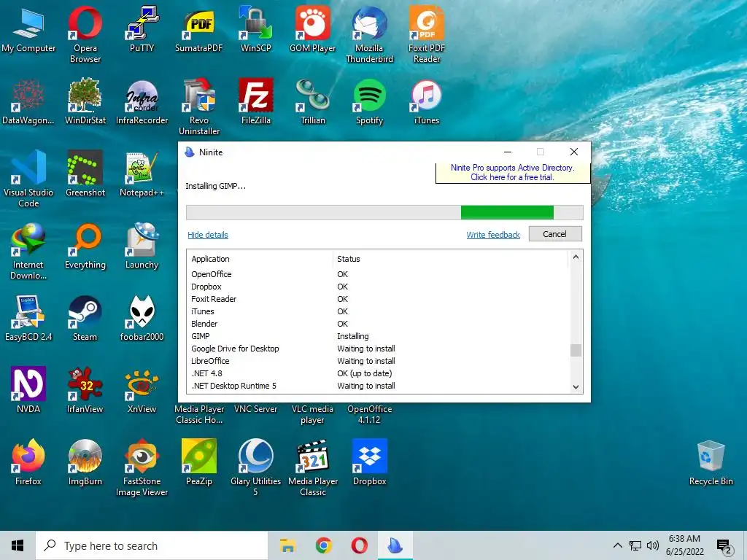Open the Write feedback link

493,235
